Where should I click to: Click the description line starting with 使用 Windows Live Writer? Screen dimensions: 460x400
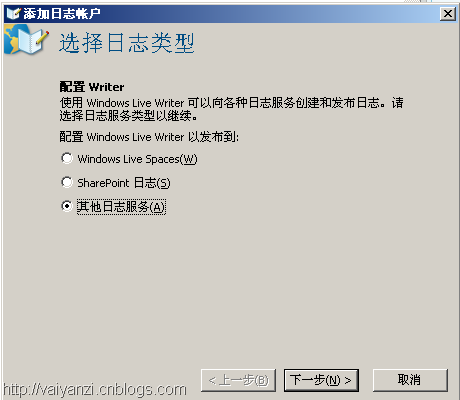(232, 103)
